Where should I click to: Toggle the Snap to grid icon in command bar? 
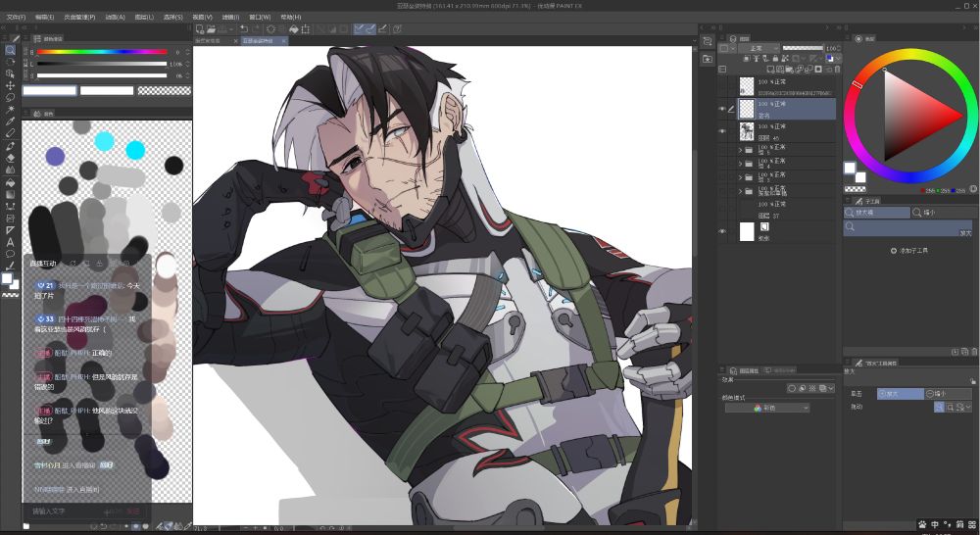pyautogui.click(x=382, y=28)
